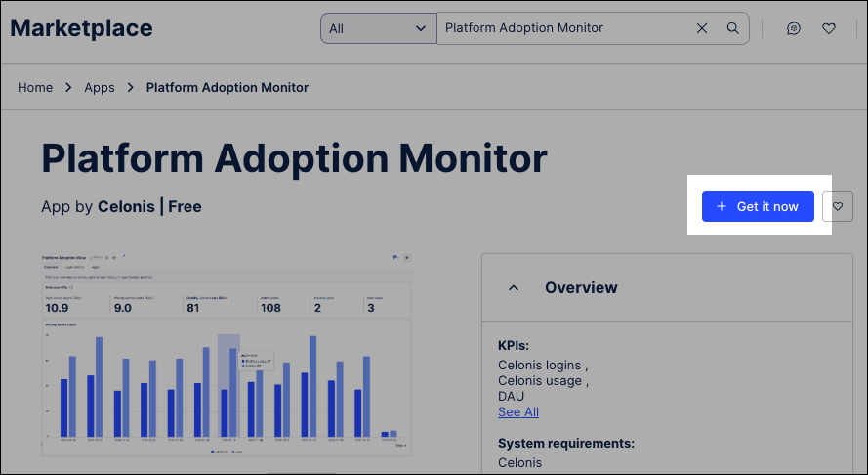Add app to favorites with heart button

[x=838, y=206]
